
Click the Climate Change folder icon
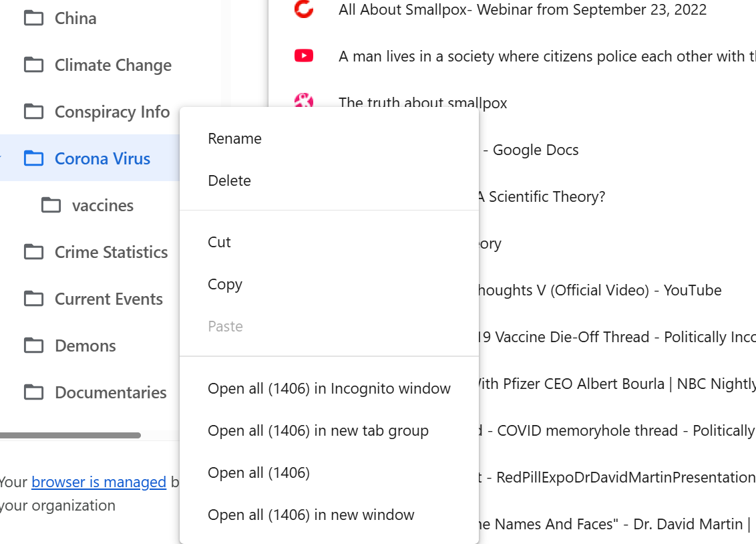(34, 65)
